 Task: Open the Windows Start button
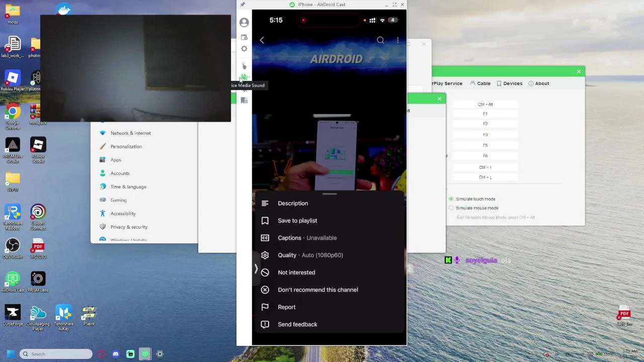[x=11, y=354]
